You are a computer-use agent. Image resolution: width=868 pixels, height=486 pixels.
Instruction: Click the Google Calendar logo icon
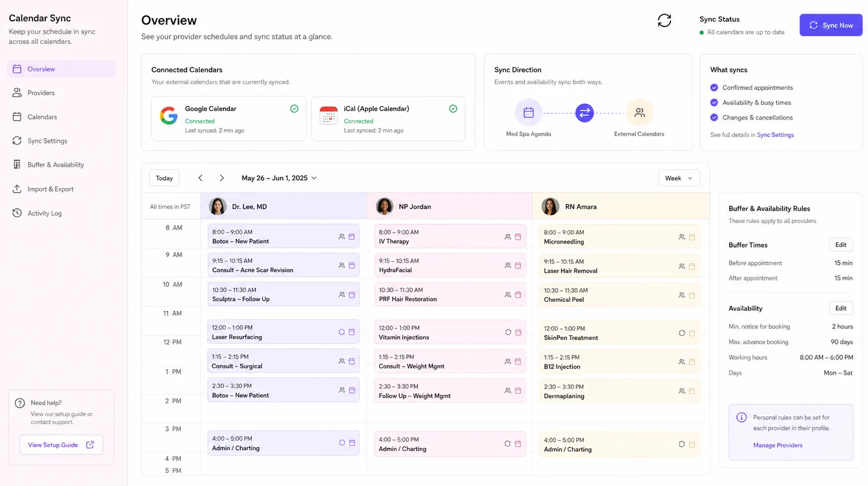[169, 116]
